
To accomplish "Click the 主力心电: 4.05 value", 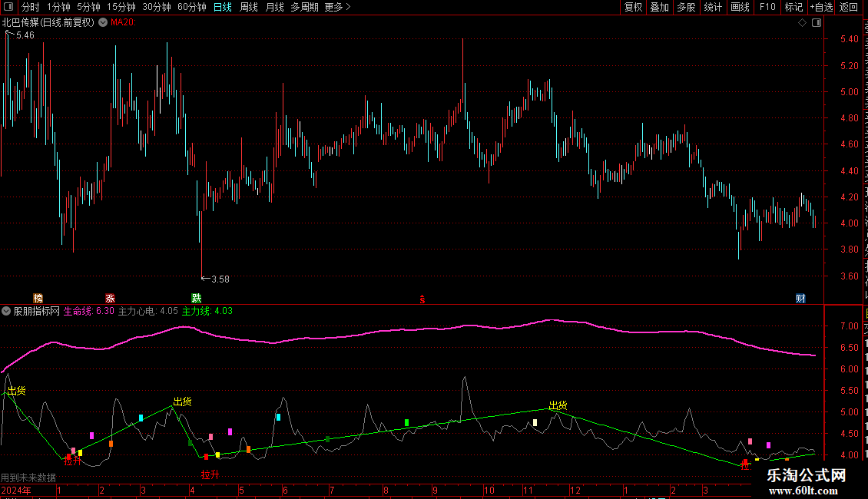I will tap(147, 311).
